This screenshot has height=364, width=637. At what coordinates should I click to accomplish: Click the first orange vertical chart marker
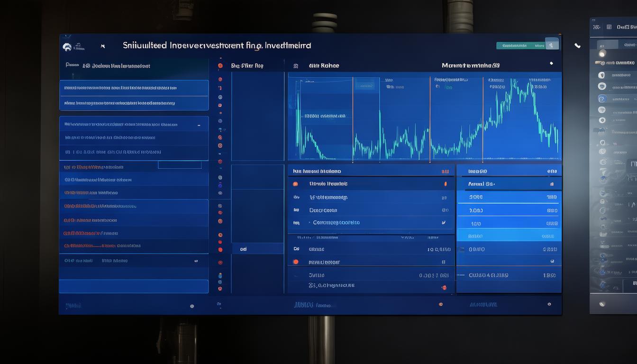[x=353, y=118]
